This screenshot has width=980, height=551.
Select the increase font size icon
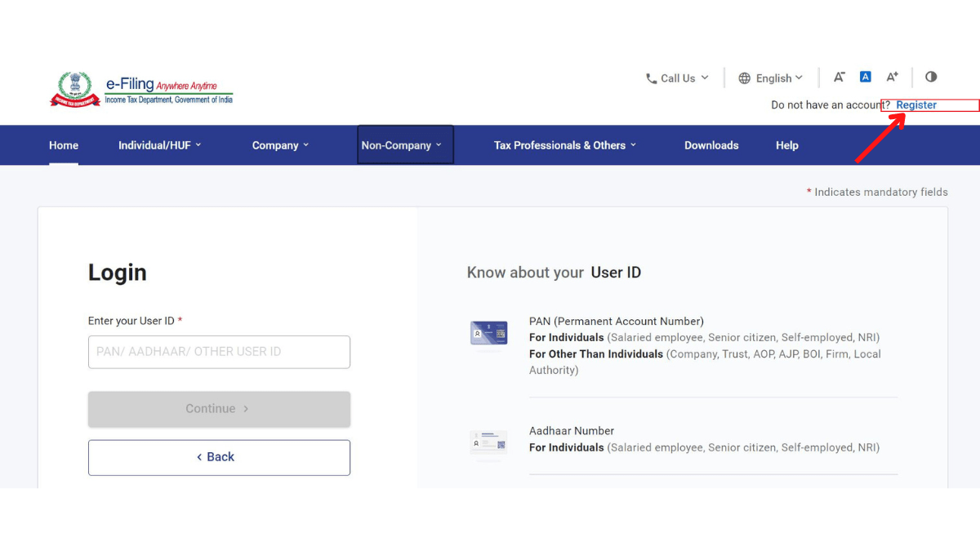892,76
